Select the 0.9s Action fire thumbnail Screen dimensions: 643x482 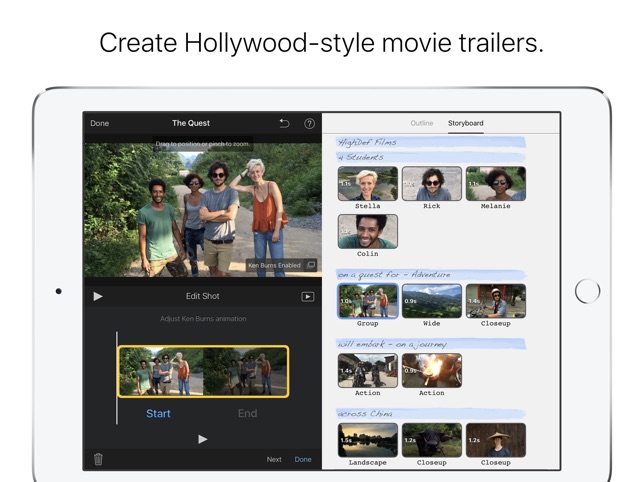click(431, 370)
